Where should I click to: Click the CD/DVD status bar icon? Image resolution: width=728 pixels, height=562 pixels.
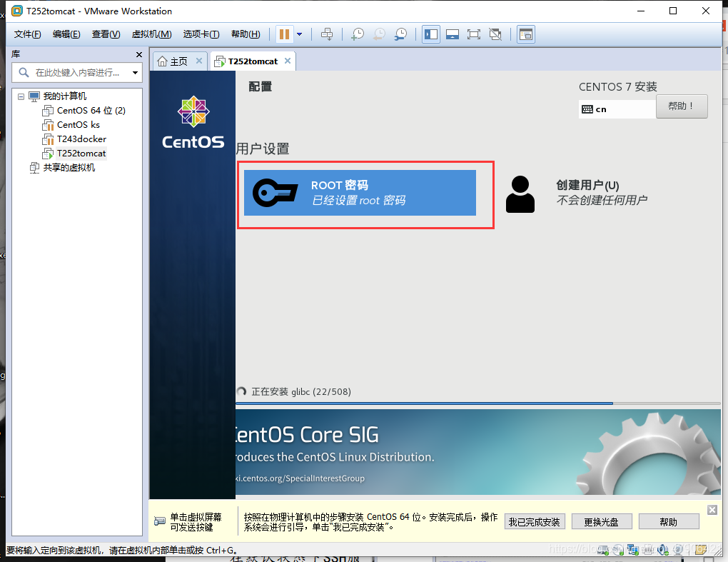(618, 550)
